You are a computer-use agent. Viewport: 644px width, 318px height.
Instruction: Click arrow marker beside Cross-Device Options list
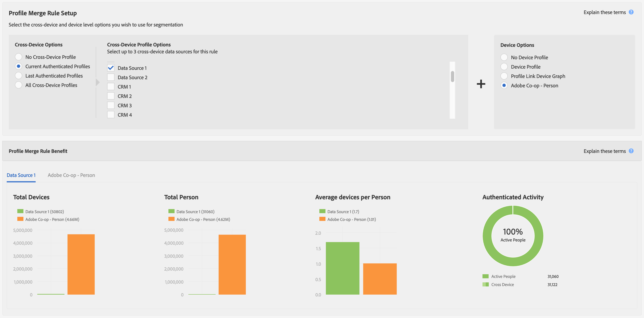point(98,82)
